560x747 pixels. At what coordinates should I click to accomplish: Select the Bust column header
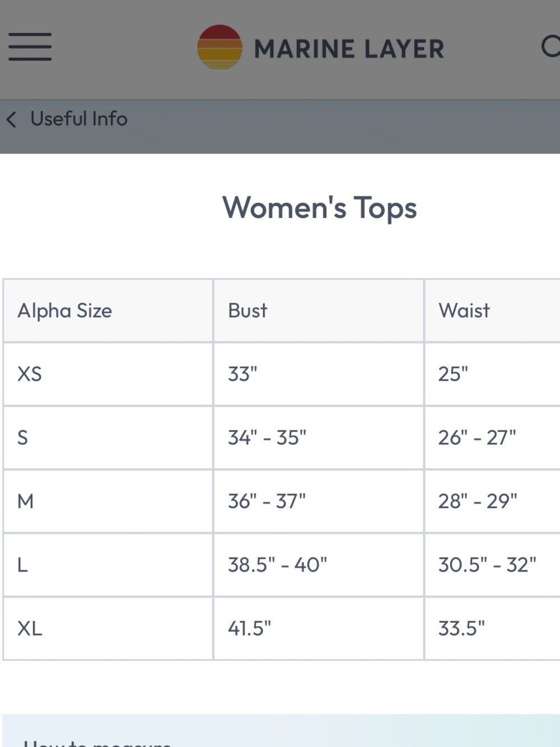(319, 310)
